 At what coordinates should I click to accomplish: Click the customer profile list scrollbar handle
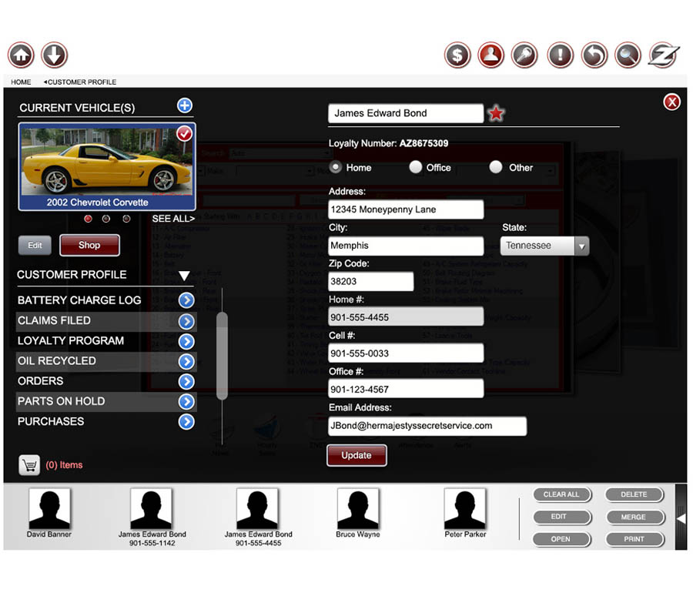222,356
